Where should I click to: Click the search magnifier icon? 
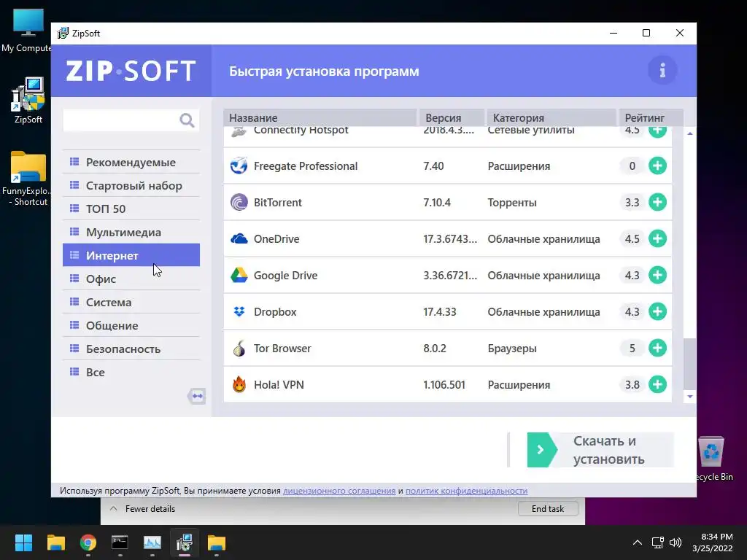187,120
